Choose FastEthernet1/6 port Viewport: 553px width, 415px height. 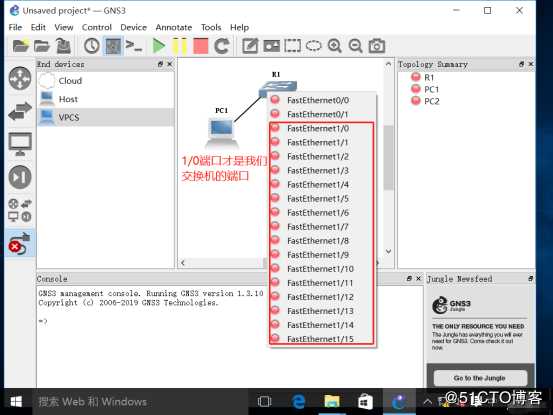(x=322, y=213)
